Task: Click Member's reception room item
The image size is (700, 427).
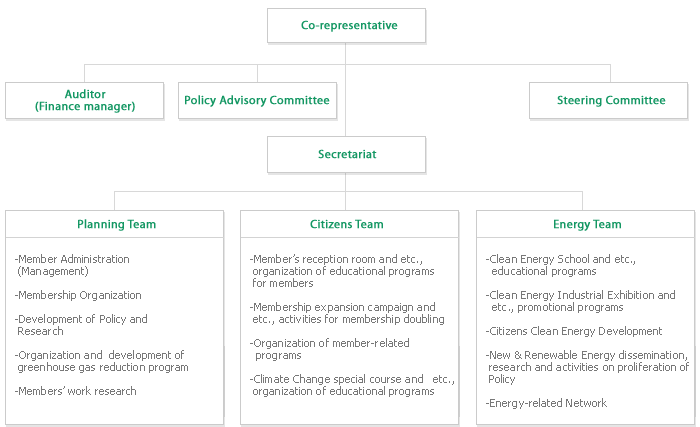Action: pyautogui.click(x=342, y=271)
